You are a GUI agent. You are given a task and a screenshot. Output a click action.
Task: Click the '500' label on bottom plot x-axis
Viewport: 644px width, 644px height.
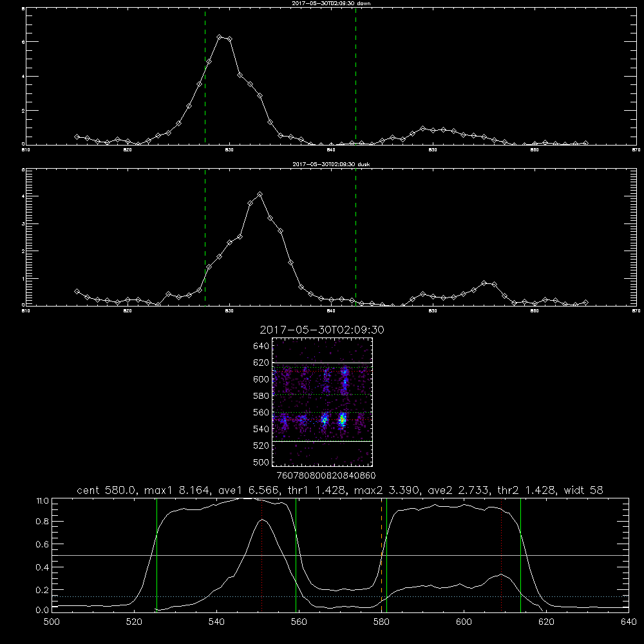tap(52, 622)
